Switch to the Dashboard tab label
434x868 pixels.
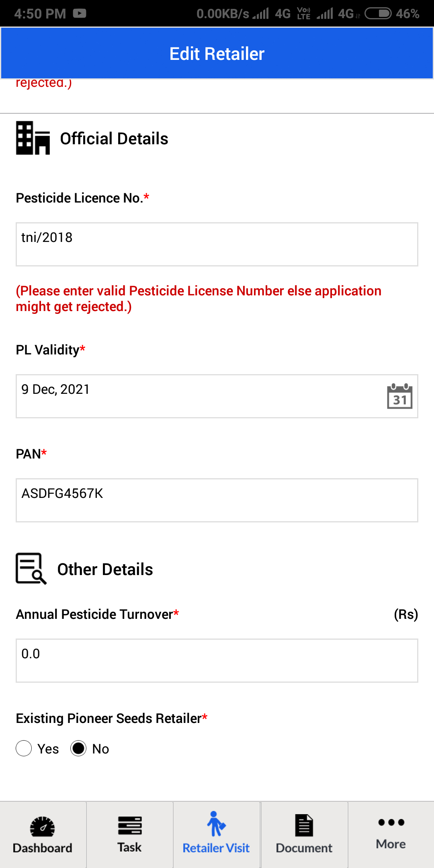[43, 848]
